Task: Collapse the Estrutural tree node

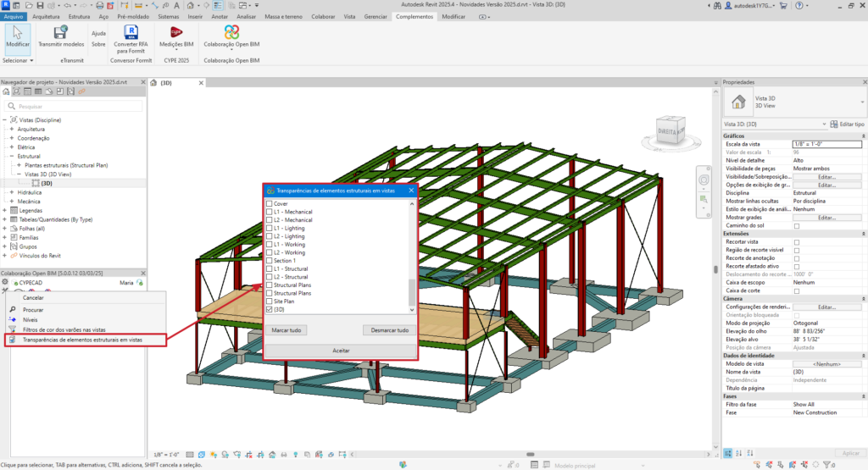Action: coord(12,156)
